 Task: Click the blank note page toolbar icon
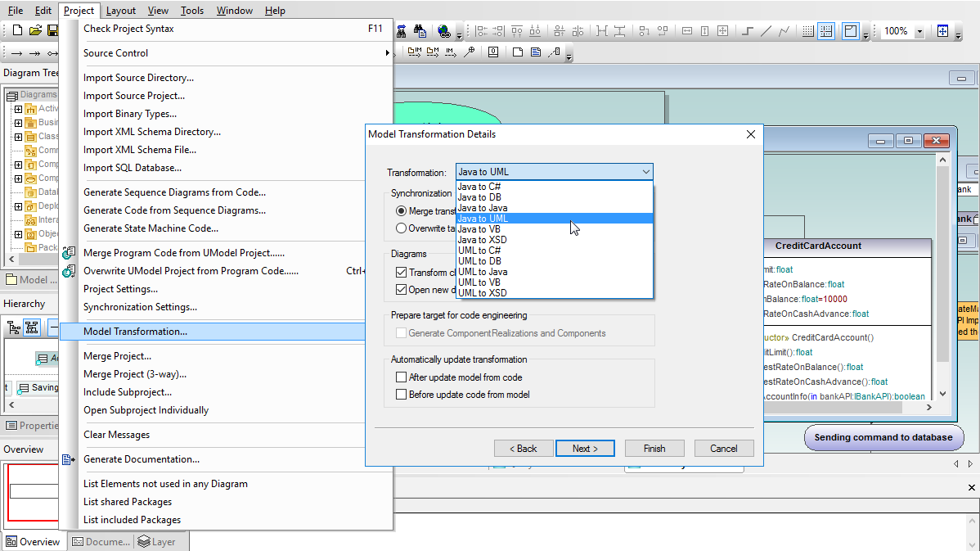518,52
